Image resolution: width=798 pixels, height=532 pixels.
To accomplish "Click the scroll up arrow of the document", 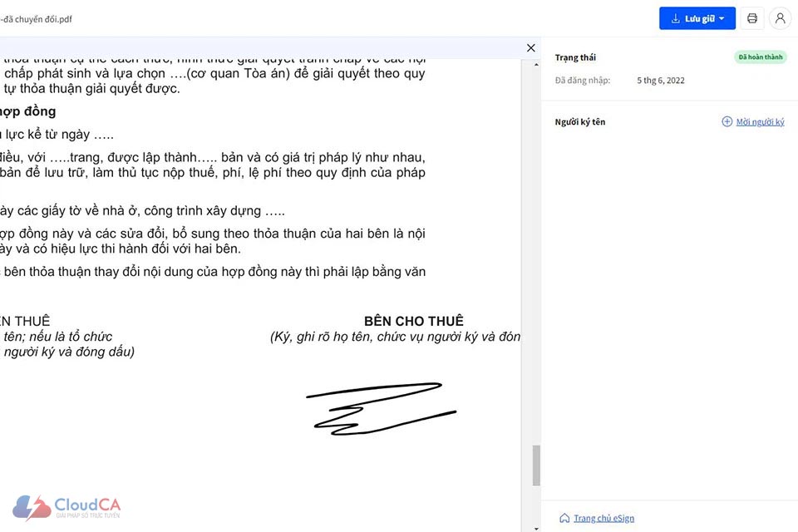I will tap(536, 65).
